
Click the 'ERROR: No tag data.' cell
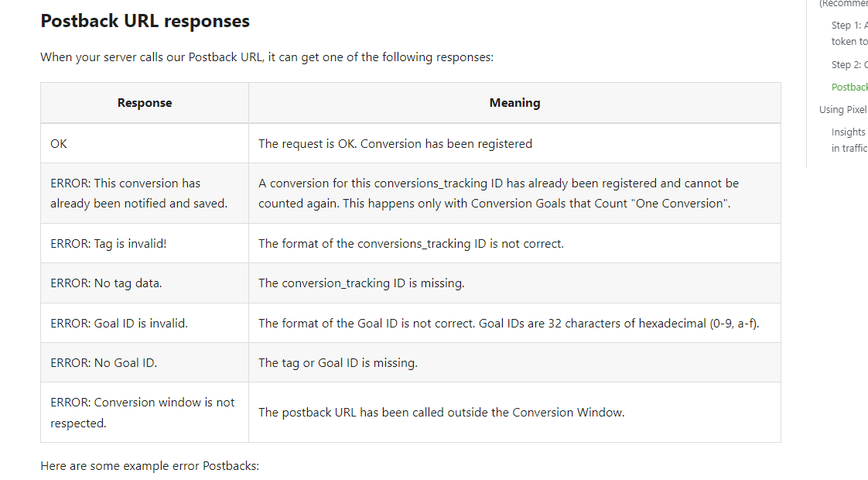coord(145,283)
